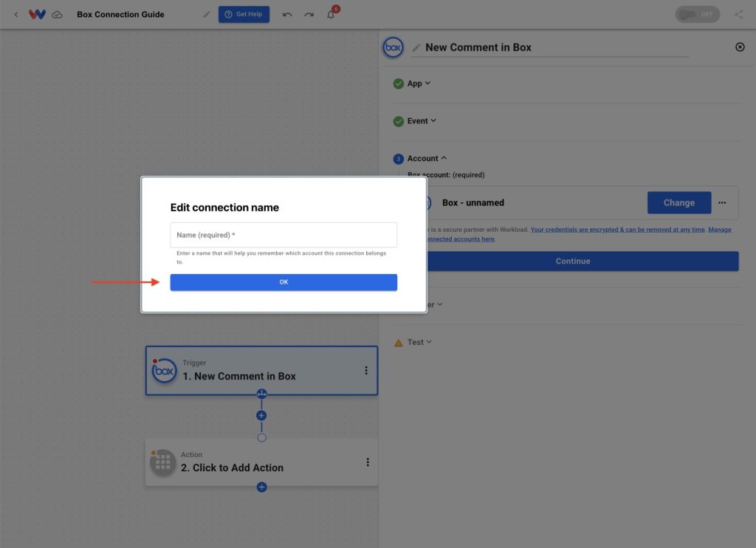
Task: Click green check beside App
Action: coord(398,84)
